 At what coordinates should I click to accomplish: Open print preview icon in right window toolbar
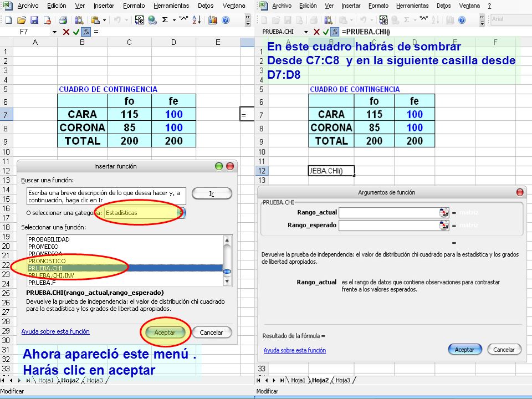click(329, 20)
